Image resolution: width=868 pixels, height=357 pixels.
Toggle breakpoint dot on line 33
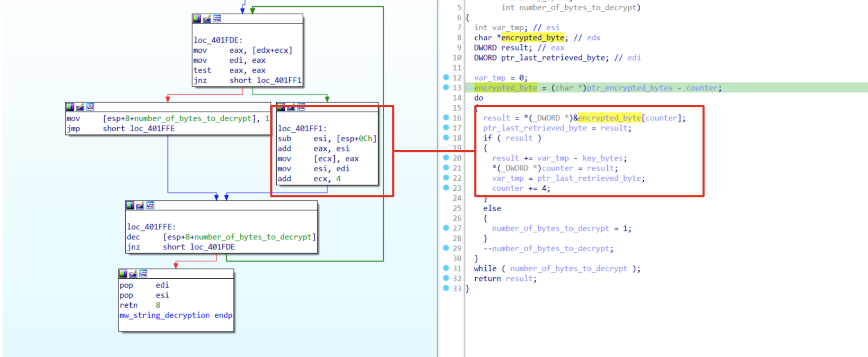[446, 288]
